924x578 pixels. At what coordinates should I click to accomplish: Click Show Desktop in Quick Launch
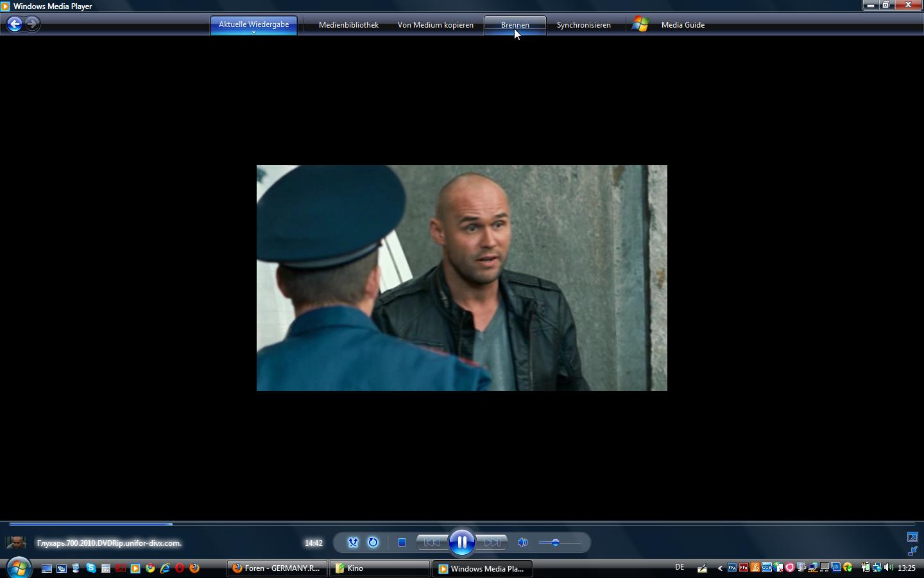47,568
